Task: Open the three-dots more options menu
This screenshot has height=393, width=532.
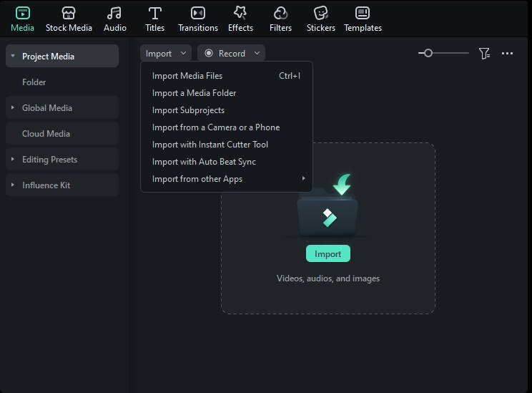Action: pyautogui.click(x=507, y=53)
